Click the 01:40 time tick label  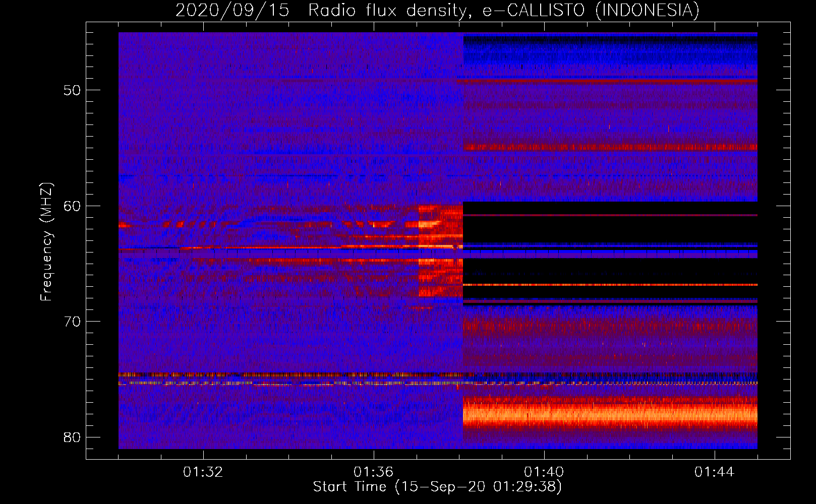[x=544, y=472]
